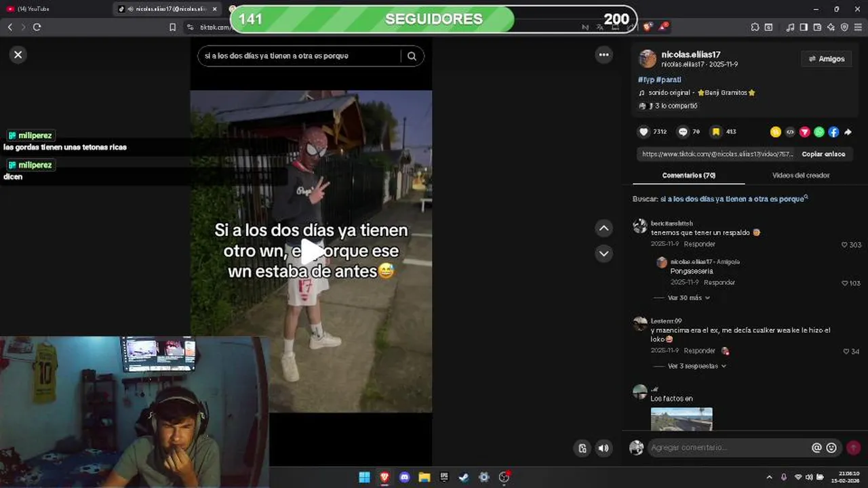
Task: Go back in browser history
Action: point(9,27)
